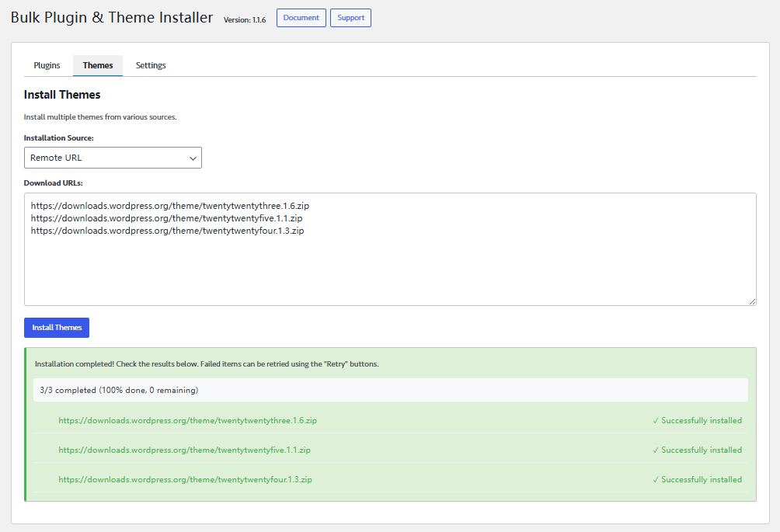The image size is (780, 532).
Task: Open the Support button link
Action: (x=350, y=18)
